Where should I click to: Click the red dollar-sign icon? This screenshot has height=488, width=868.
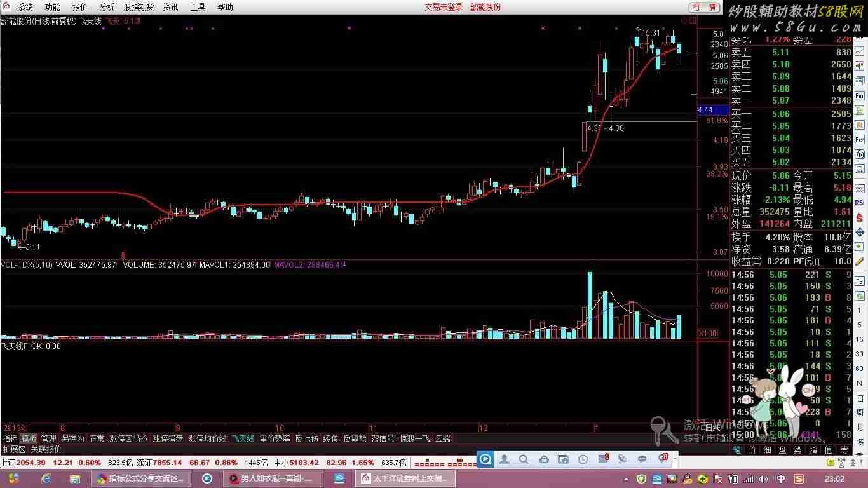pos(859,217)
